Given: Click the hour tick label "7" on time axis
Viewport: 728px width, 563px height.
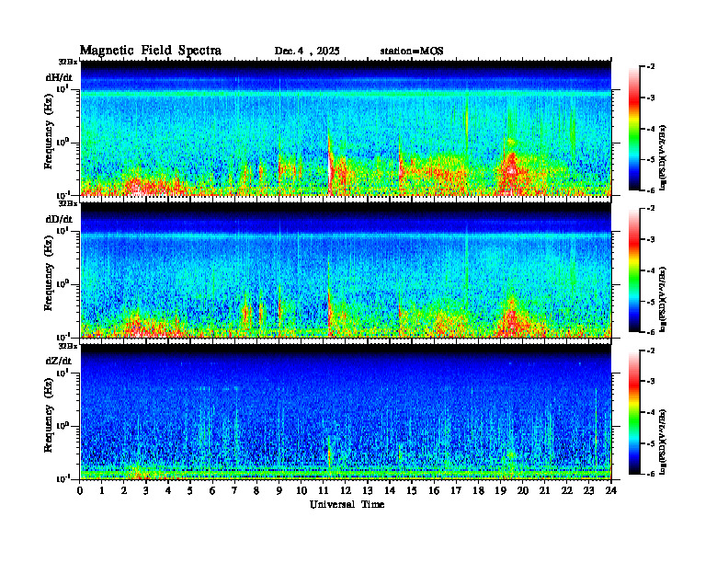Looking at the screenshot, I should pyautogui.click(x=234, y=490).
